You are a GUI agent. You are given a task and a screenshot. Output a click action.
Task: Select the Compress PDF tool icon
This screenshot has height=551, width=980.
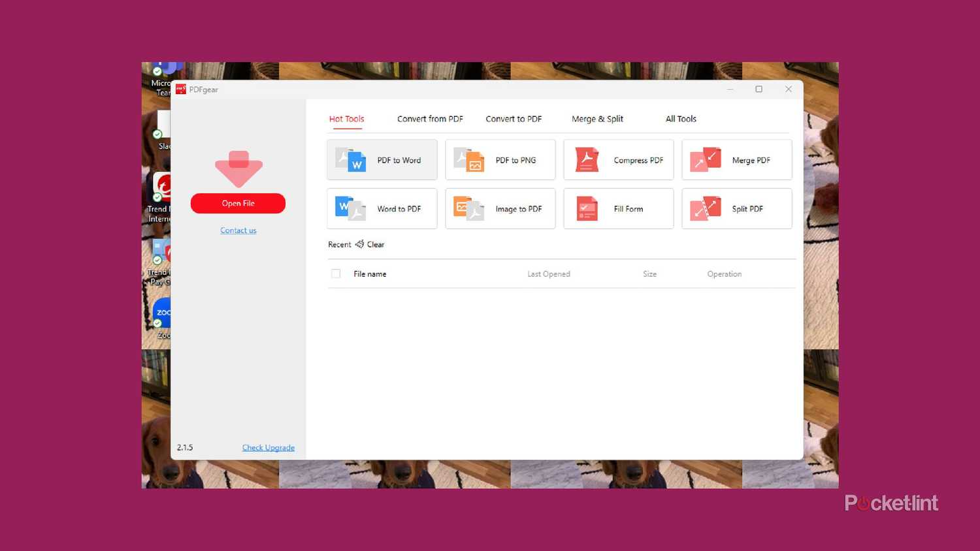[587, 160]
